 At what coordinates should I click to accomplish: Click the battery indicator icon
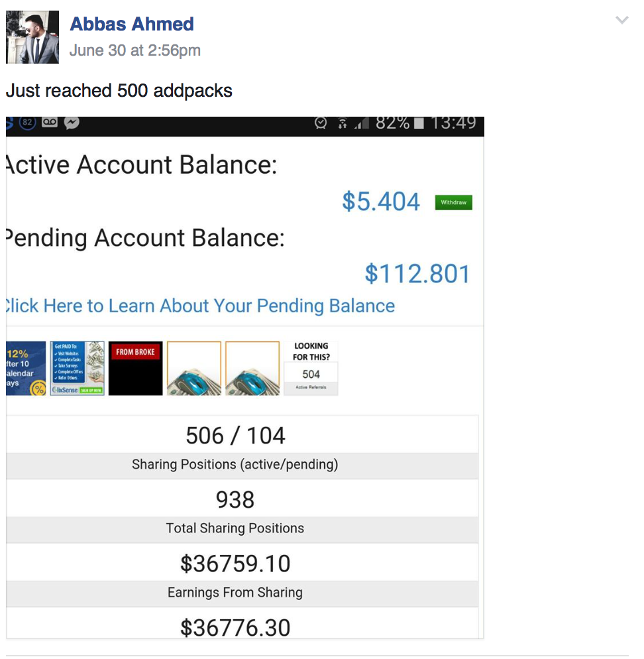[419, 123]
